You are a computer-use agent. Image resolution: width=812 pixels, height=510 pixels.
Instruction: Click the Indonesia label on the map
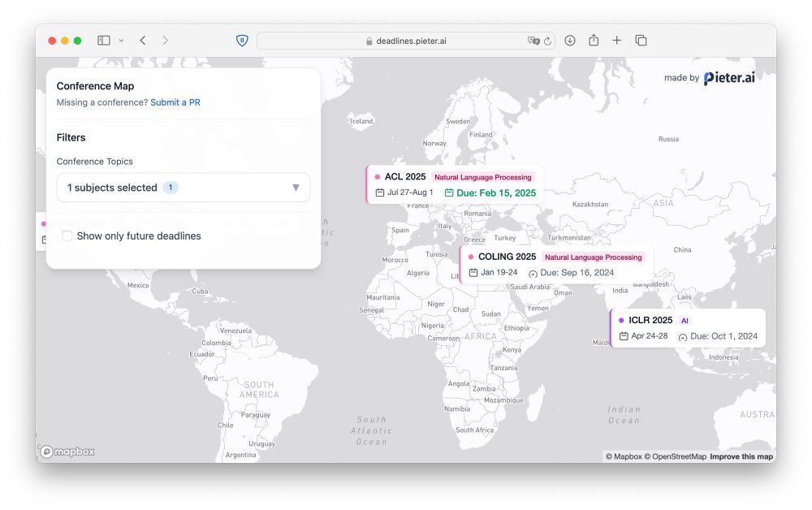pos(723,357)
